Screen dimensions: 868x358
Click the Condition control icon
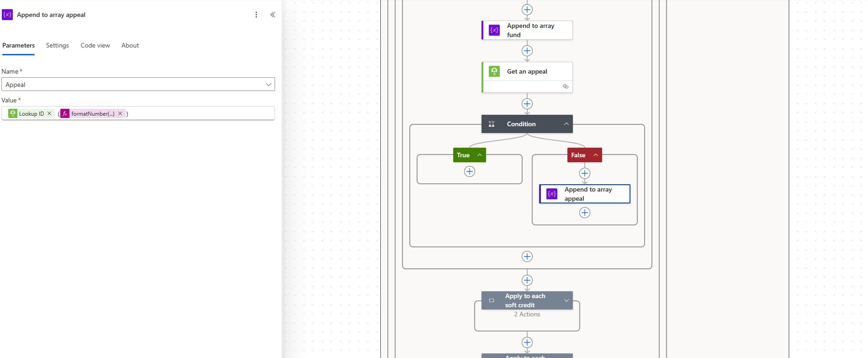pos(492,124)
